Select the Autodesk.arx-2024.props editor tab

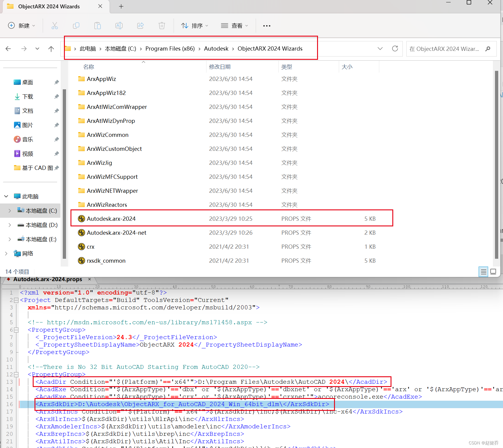coord(48,279)
